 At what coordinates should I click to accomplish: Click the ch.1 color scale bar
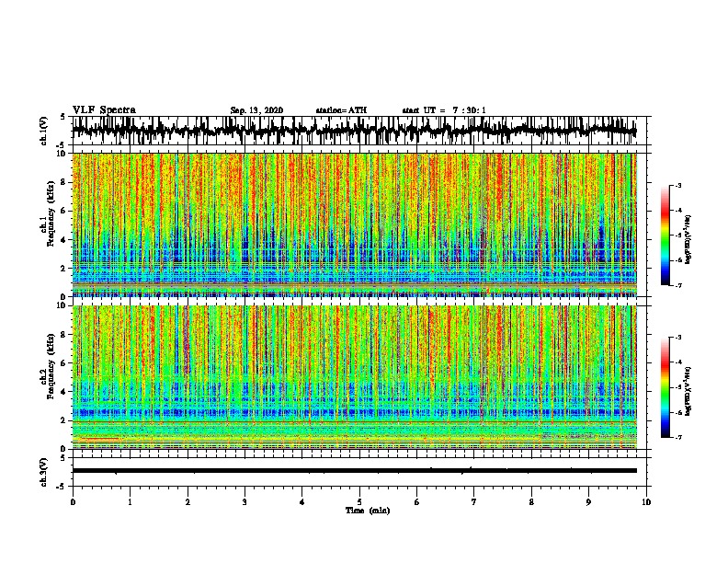tap(665, 236)
